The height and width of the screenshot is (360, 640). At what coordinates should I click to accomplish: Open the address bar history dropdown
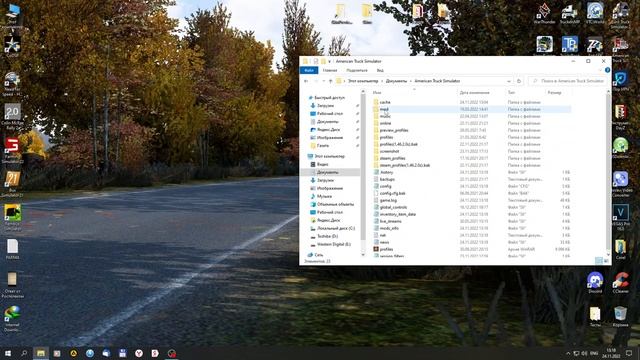click(509, 81)
